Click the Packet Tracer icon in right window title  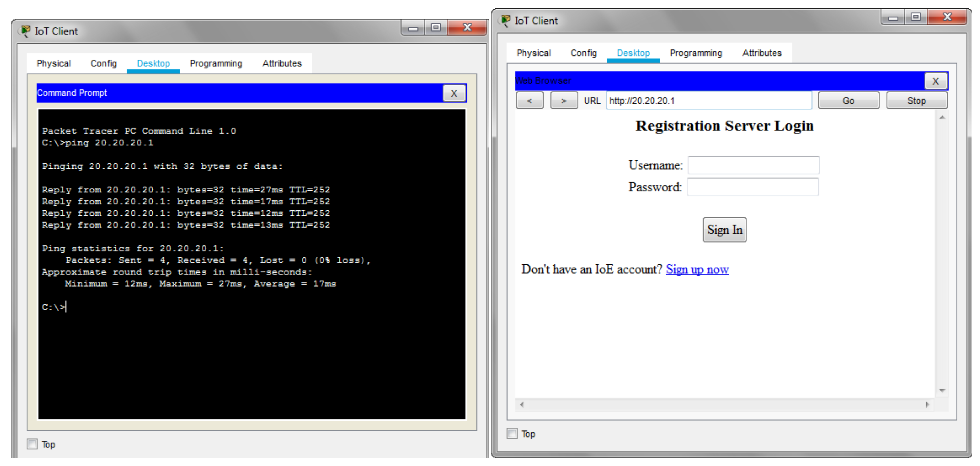click(x=506, y=21)
